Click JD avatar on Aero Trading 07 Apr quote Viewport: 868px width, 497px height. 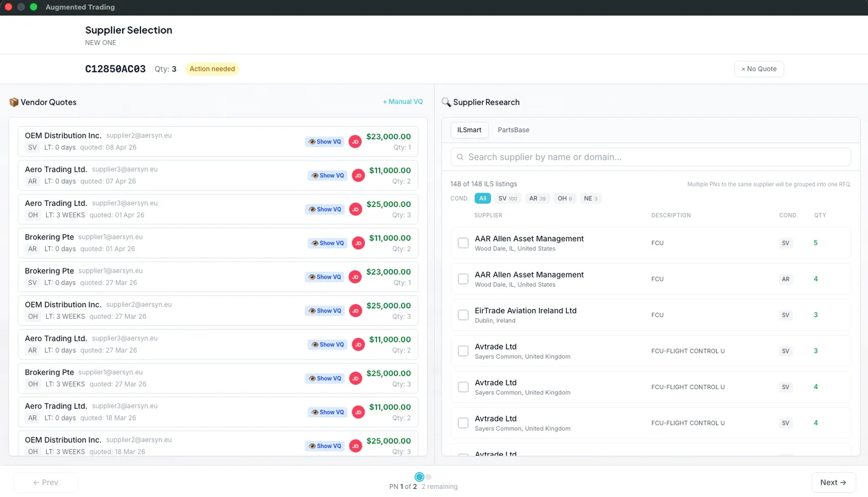coord(358,176)
